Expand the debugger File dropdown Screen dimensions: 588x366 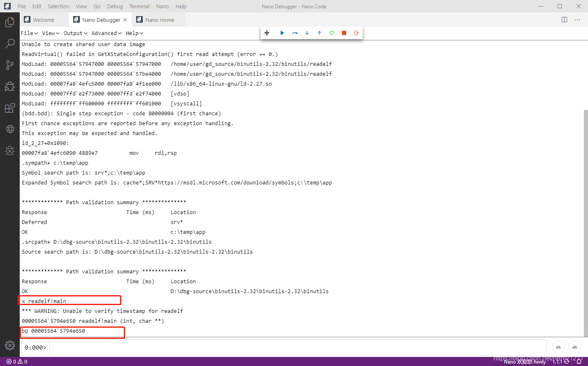pyautogui.click(x=29, y=33)
